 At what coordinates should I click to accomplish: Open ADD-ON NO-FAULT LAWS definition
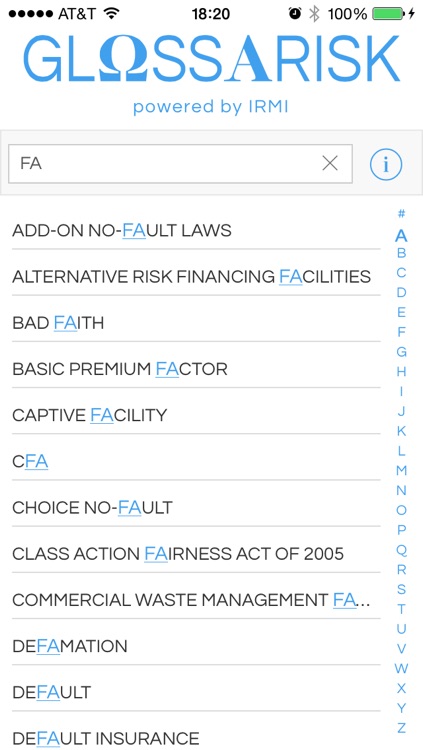[x=196, y=231]
